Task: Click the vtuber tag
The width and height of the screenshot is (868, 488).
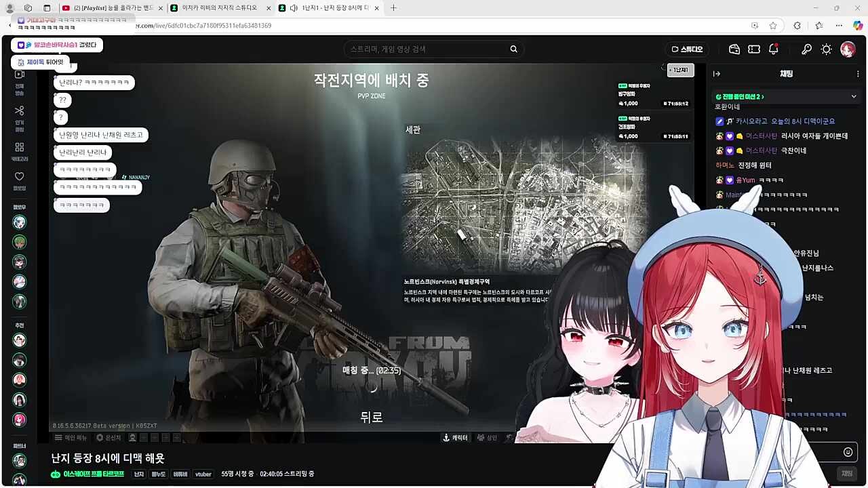Action: pos(203,474)
